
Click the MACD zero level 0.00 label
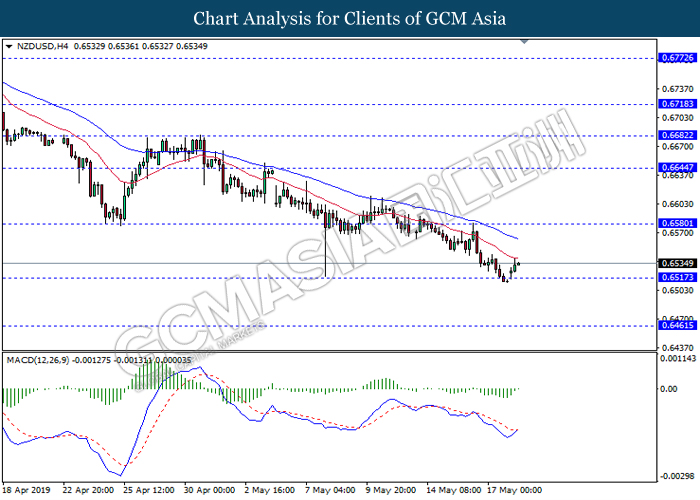(669, 389)
